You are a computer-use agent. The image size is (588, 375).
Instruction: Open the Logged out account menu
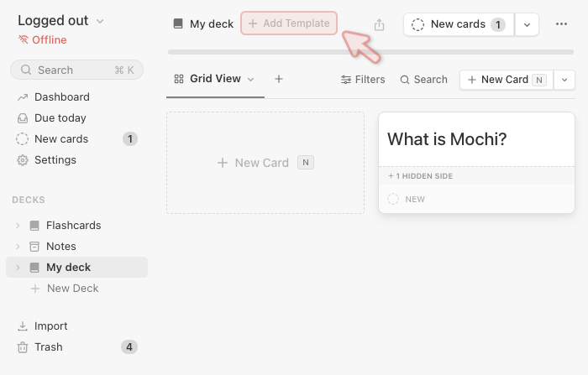tap(60, 21)
